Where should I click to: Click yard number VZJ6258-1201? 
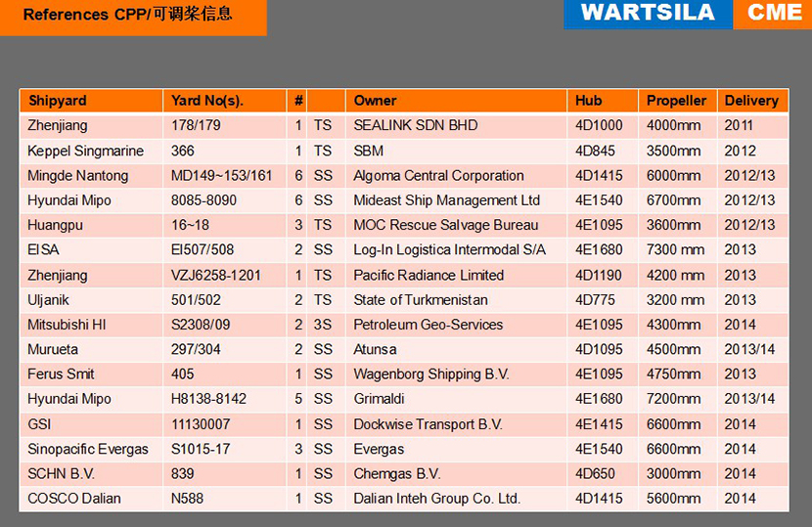[216, 275]
